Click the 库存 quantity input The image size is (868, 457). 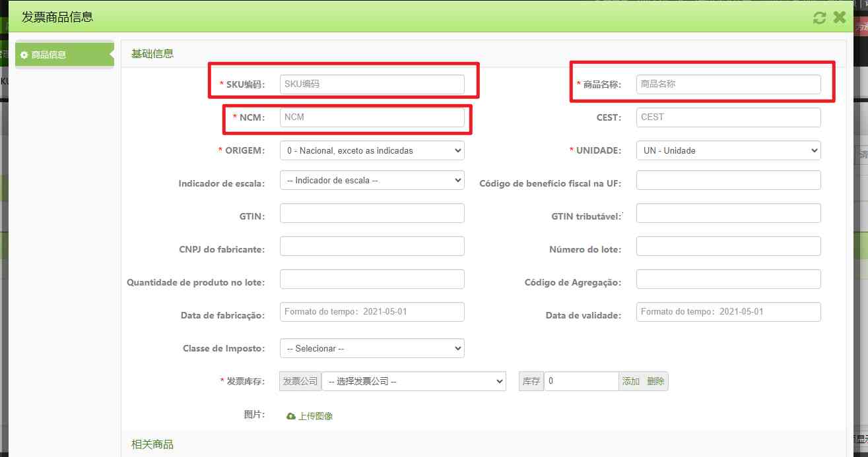(581, 381)
